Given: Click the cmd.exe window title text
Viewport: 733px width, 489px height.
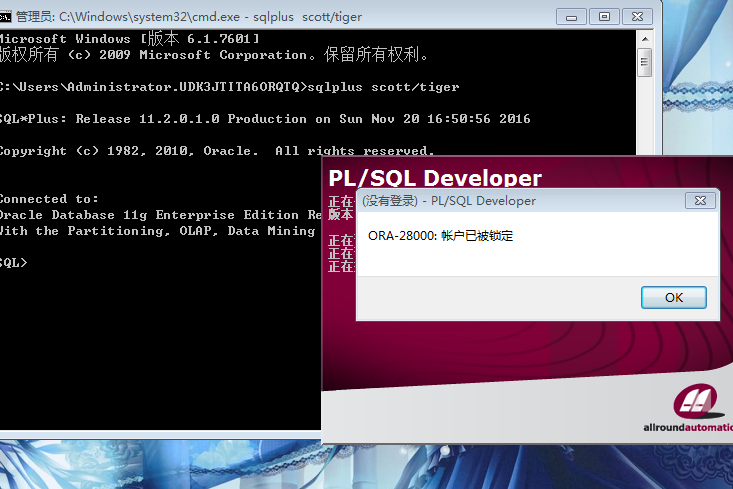Looking at the screenshot, I should point(189,17).
